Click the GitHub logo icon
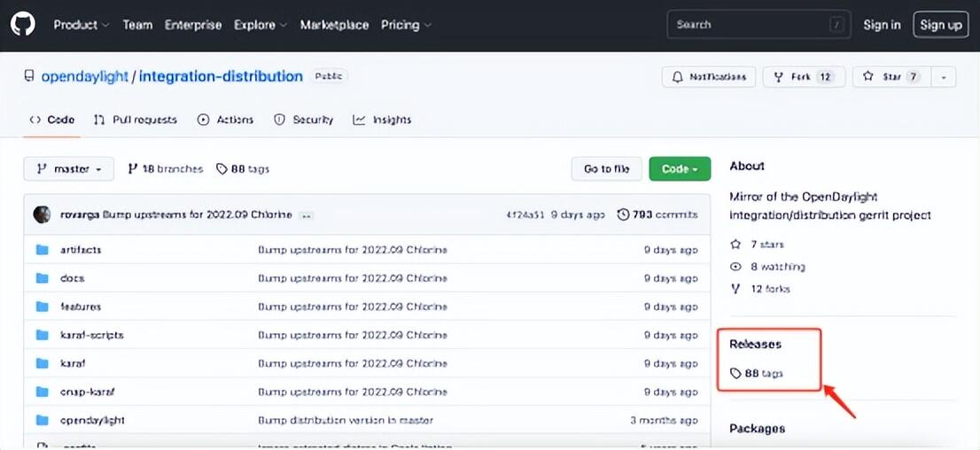Screen dimensions: 980x450 pos(23,25)
